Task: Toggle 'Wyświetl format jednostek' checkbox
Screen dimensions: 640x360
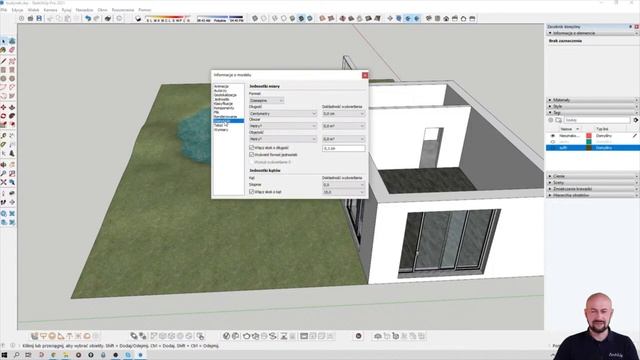Action: [251, 155]
